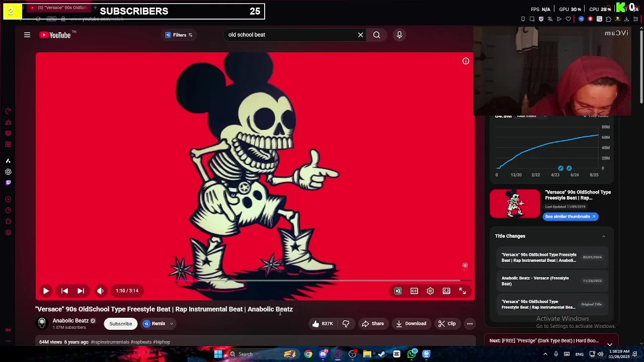
Task: Add page to bookmarks heart icon
Action: tap(568, 19)
